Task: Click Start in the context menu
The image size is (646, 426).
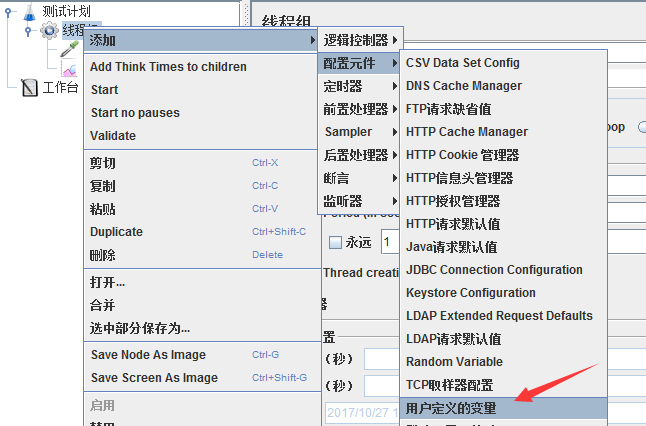Action: coord(202,90)
